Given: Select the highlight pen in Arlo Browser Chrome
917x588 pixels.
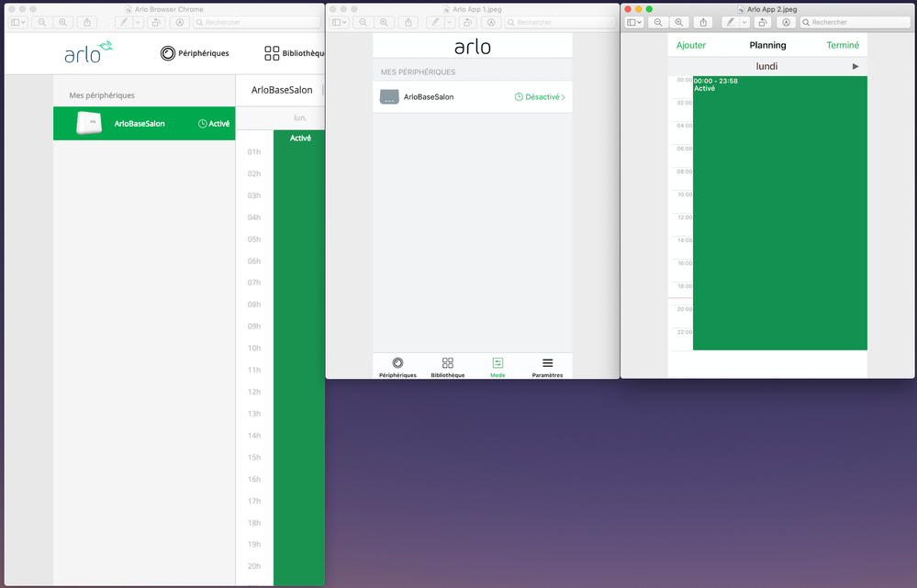Looking at the screenshot, I should point(124,22).
